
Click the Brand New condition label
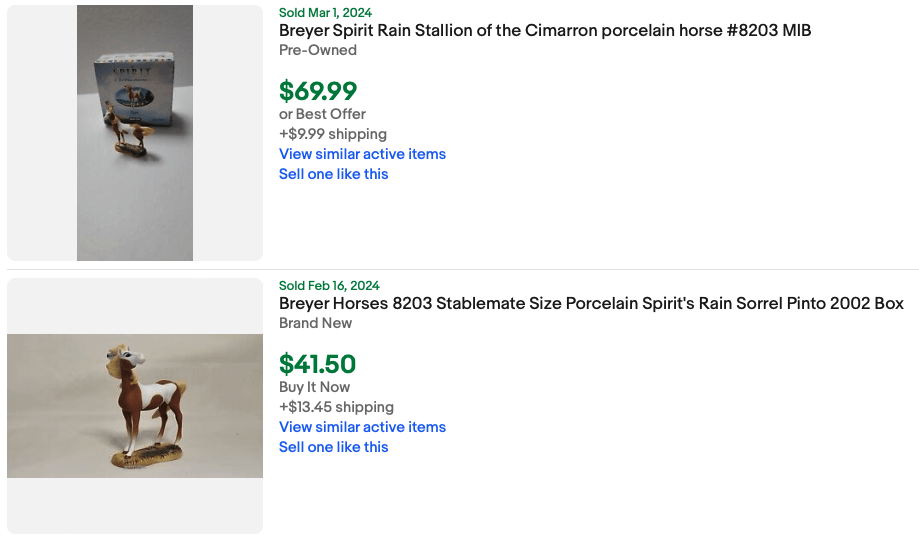click(315, 323)
